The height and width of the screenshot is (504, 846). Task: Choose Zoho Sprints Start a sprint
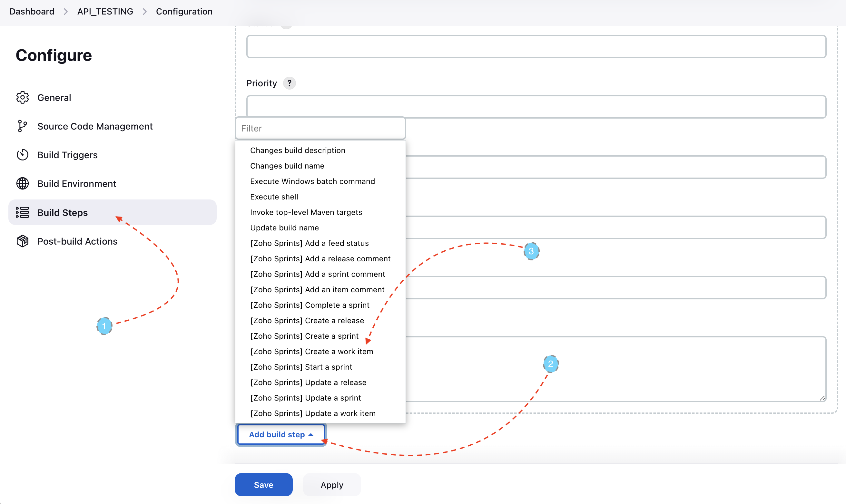(320, 366)
